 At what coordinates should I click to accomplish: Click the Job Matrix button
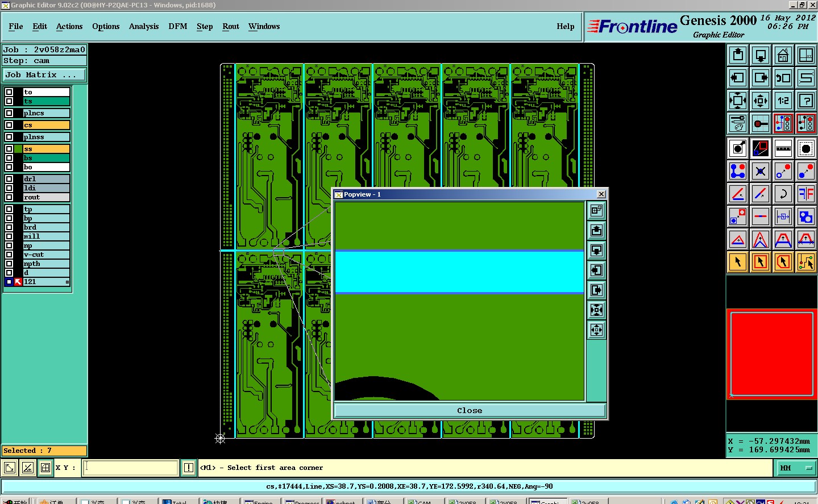pyautogui.click(x=44, y=74)
